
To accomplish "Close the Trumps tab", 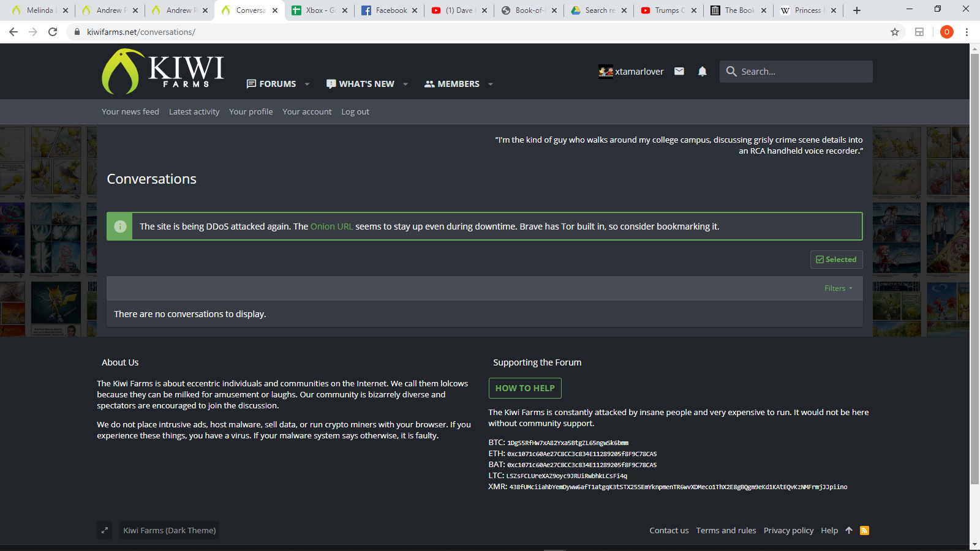I will [694, 10].
